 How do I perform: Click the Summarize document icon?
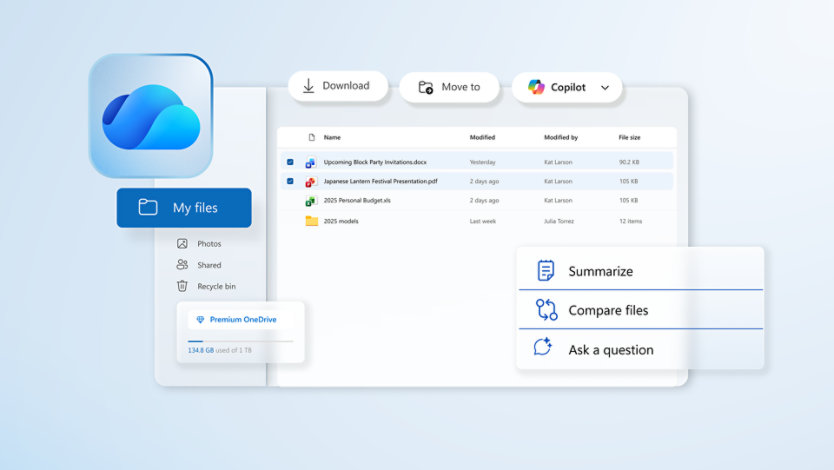point(546,270)
